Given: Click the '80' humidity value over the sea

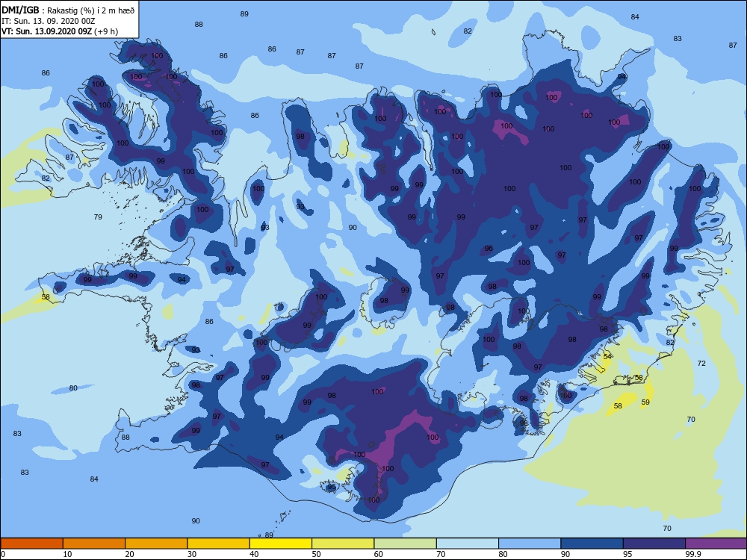Looking at the screenshot, I should 73,388.
